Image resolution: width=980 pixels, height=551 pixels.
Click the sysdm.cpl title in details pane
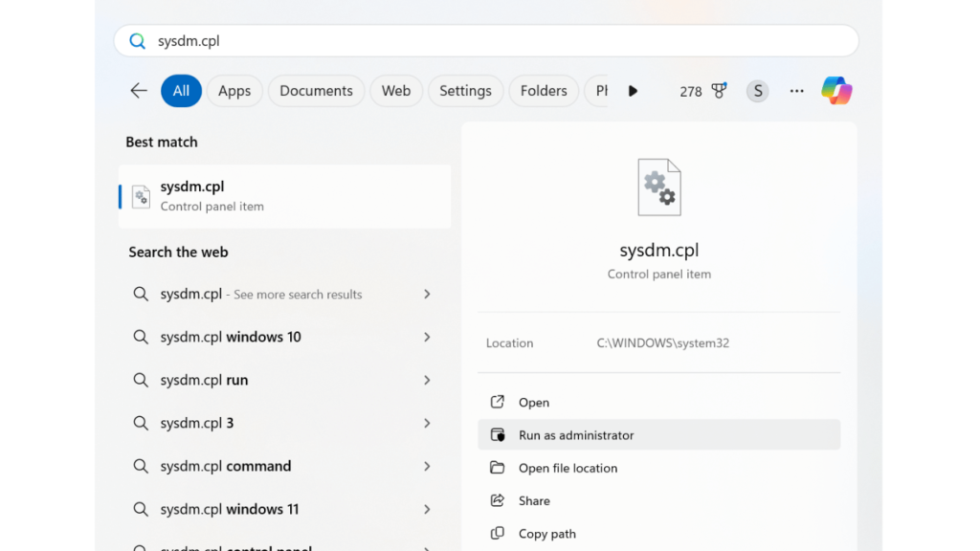point(659,250)
